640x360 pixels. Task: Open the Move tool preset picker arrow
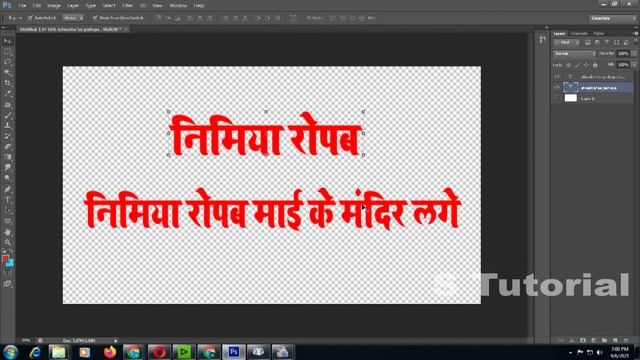(20, 18)
